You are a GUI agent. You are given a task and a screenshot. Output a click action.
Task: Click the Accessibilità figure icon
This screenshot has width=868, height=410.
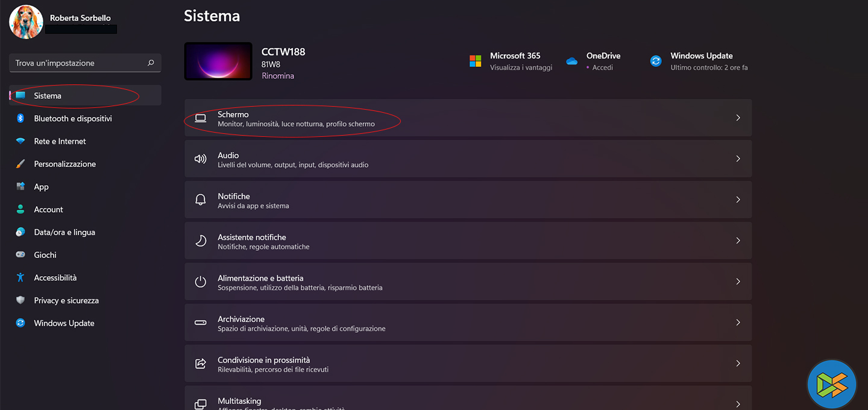[20, 277]
